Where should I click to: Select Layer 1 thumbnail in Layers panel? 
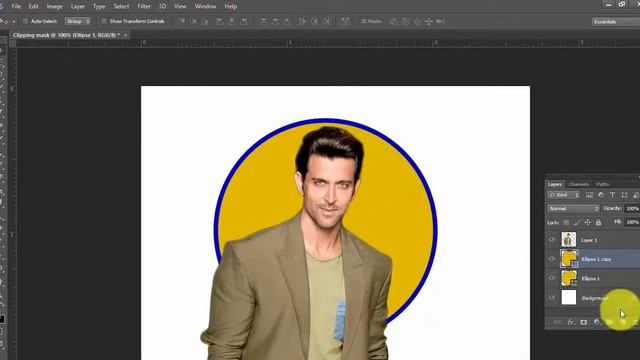tap(569, 240)
